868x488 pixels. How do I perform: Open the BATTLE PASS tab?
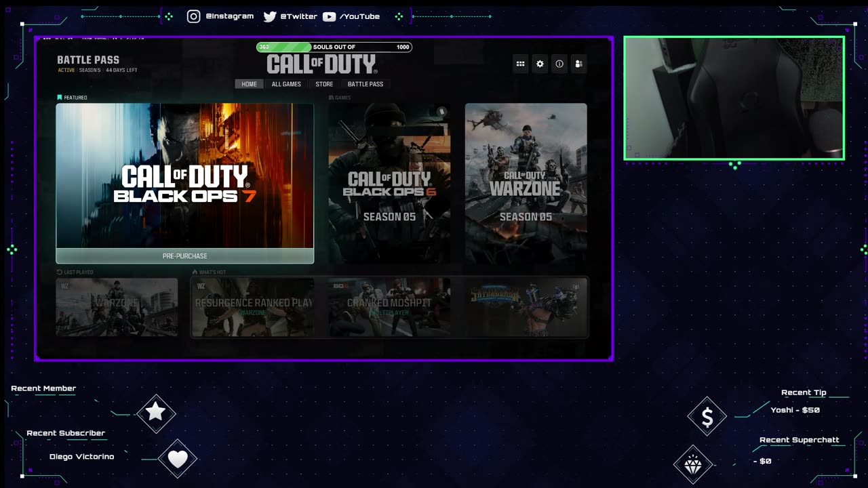click(x=366, y=84)
